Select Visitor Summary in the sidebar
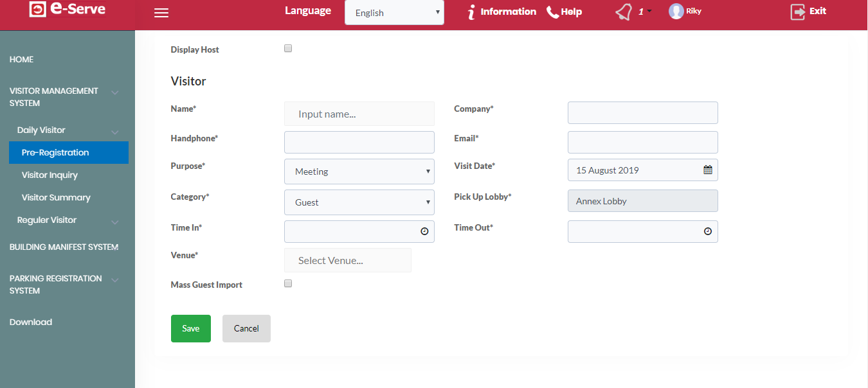Viewport: 868px width, 388px height. click(x=56, y=197)
